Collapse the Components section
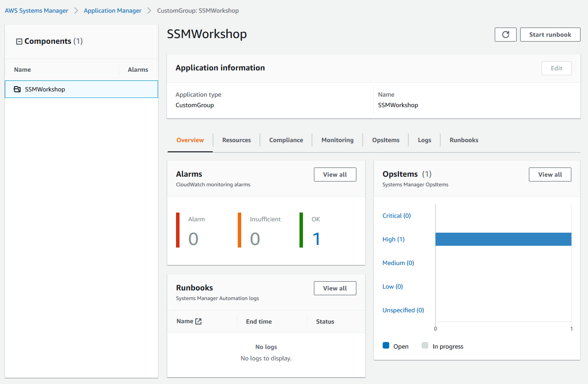This screenshot has width=588, height=384. point(19,42)
